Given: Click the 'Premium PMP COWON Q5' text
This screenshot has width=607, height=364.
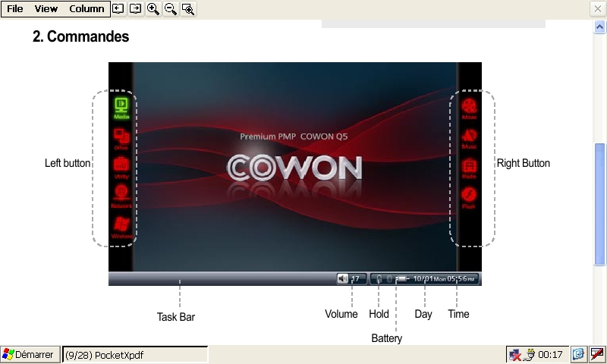Looking at the screenshot, I should pos(294,136).
